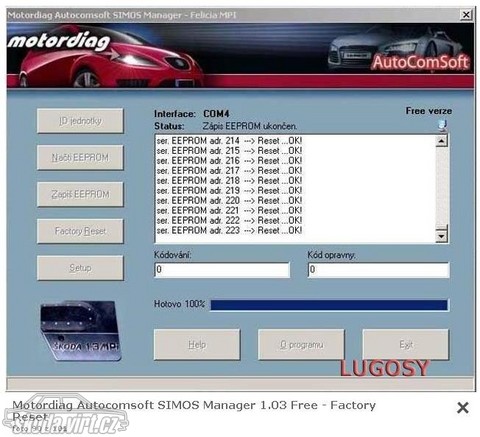Click the status text Zápis EEPROM ukončen
Screen dimensions: 480x437
pos(249,126)
